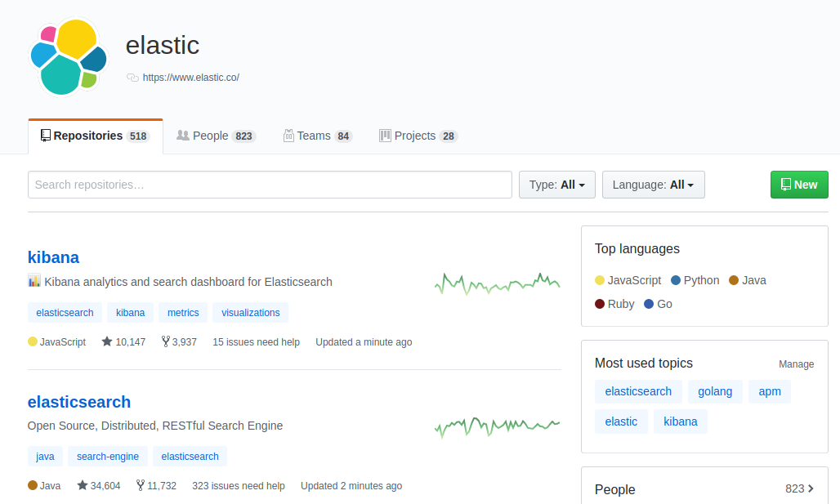Select the metrics topic tag
The height and width of the screenshot is (504, 840).
[183, 313]
